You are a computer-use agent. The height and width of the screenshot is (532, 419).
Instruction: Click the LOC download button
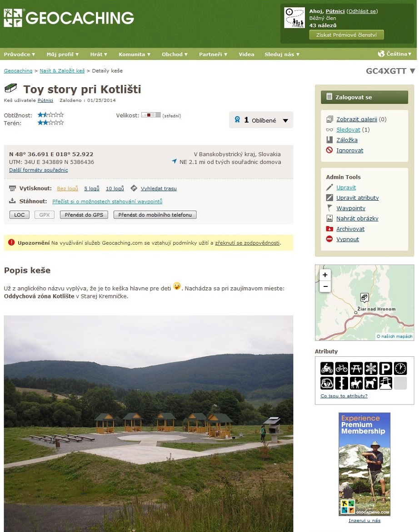pyautogui.click(x=20, y=215)
